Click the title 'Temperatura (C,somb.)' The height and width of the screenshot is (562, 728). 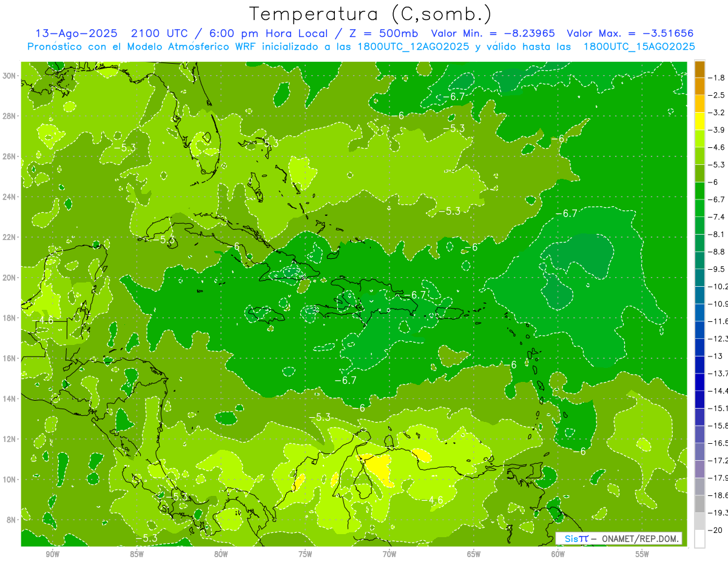pyautogui.click(x=370, y=15)
